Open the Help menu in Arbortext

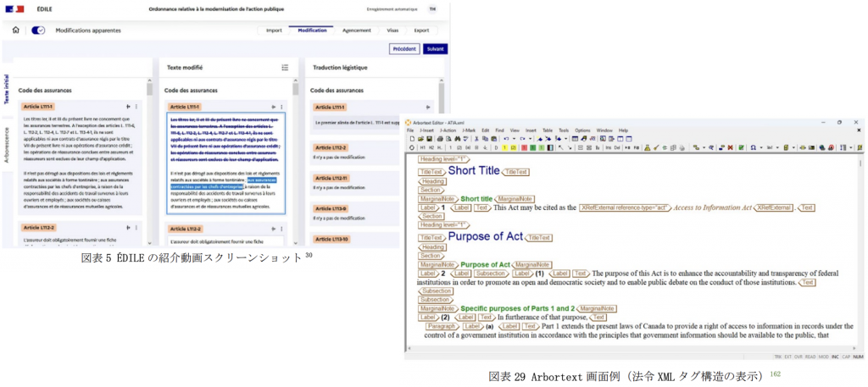[623, 130]
